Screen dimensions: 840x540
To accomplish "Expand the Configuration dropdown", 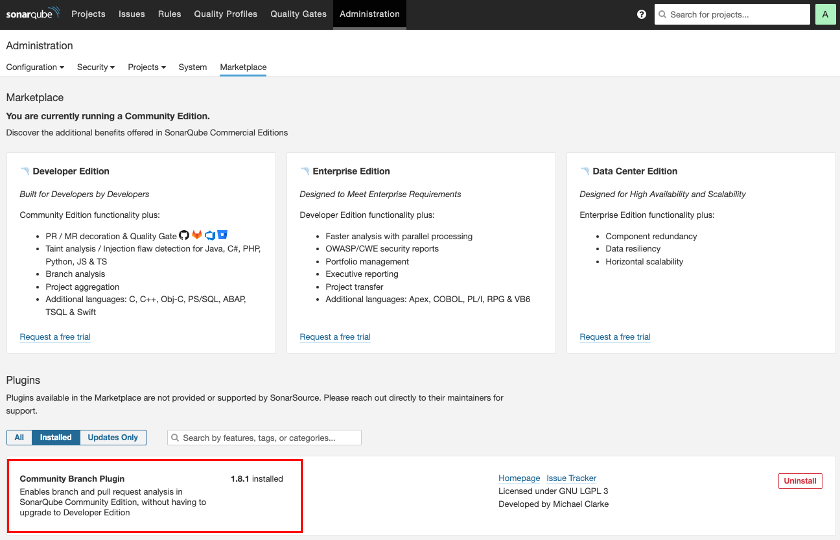I will (x=35, y=67).
